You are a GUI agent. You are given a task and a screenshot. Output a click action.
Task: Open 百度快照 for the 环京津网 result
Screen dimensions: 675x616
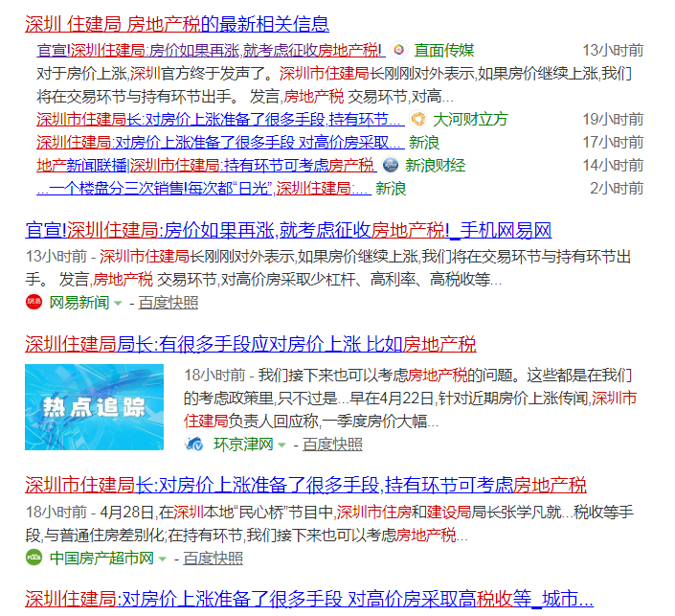[332, 445]
